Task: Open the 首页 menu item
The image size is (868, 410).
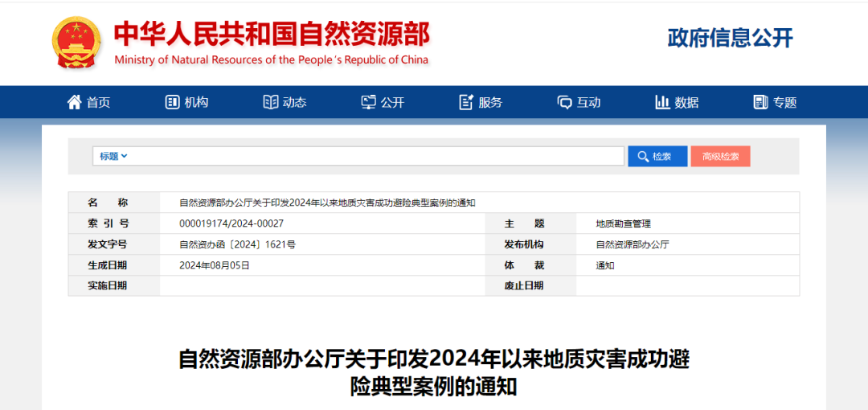Action: [x=99, y=103]
